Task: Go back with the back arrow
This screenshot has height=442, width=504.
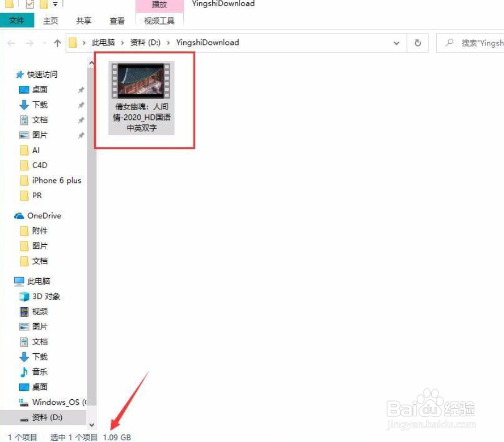Action: pyautogui.click(x=11, y=43)
